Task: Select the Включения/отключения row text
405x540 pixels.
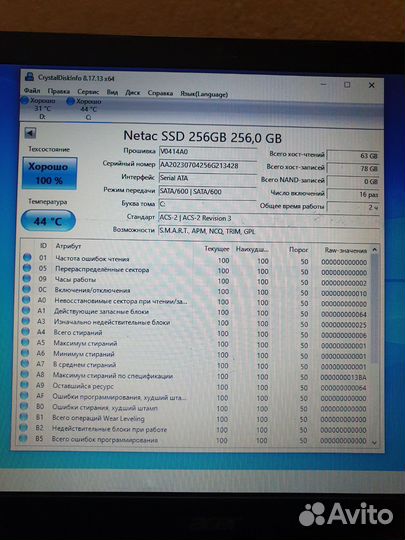Action: click(x=92, y=290)
